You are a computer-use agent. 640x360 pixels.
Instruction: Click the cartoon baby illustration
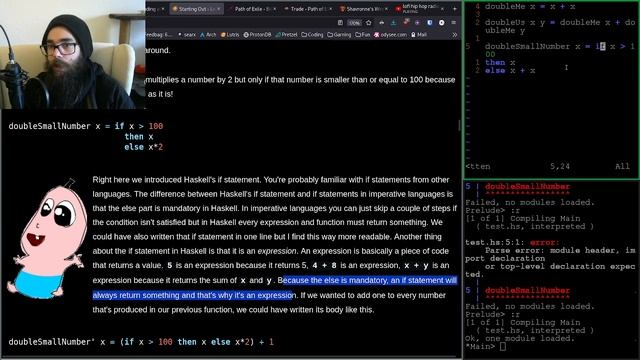(48, 239)
